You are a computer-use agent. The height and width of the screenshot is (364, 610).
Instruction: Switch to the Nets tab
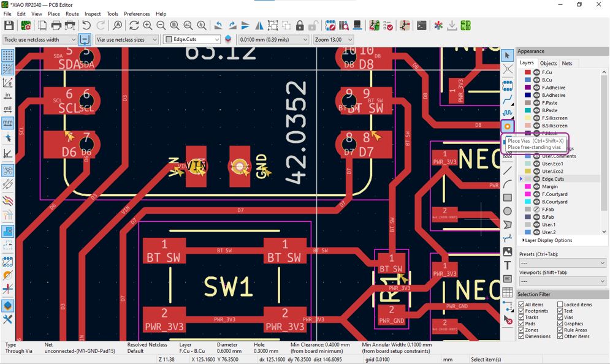(x=567, y=63)
